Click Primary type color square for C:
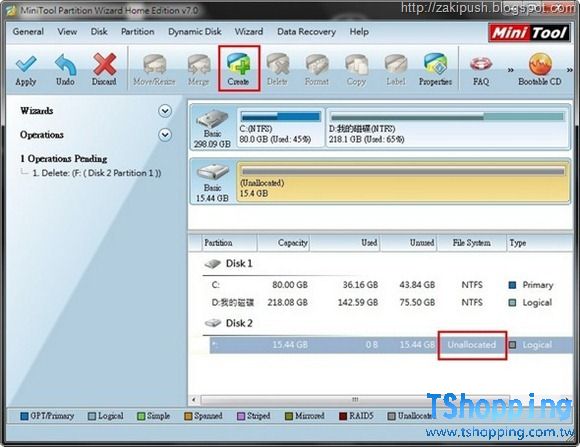The image size is (580, 447). tap(512, 285)
